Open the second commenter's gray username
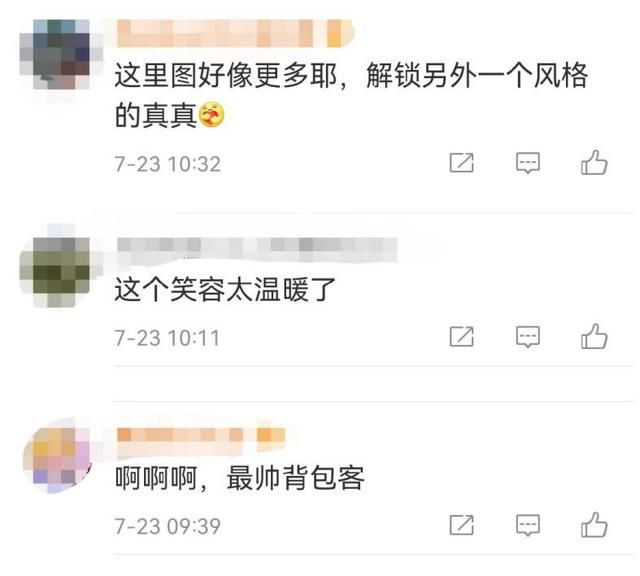The height and width of the screenshot is (576, 640). (x=257, y=249)
